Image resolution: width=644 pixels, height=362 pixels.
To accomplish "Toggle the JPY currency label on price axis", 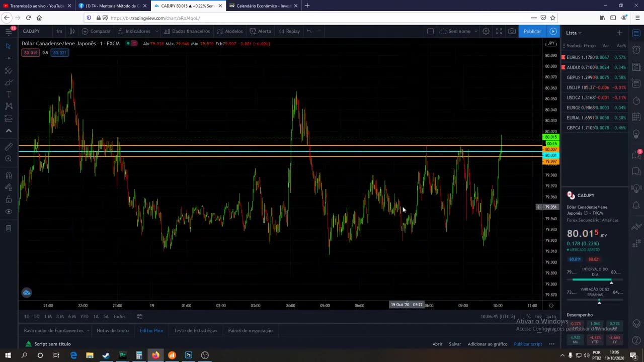I will (551, 44).
